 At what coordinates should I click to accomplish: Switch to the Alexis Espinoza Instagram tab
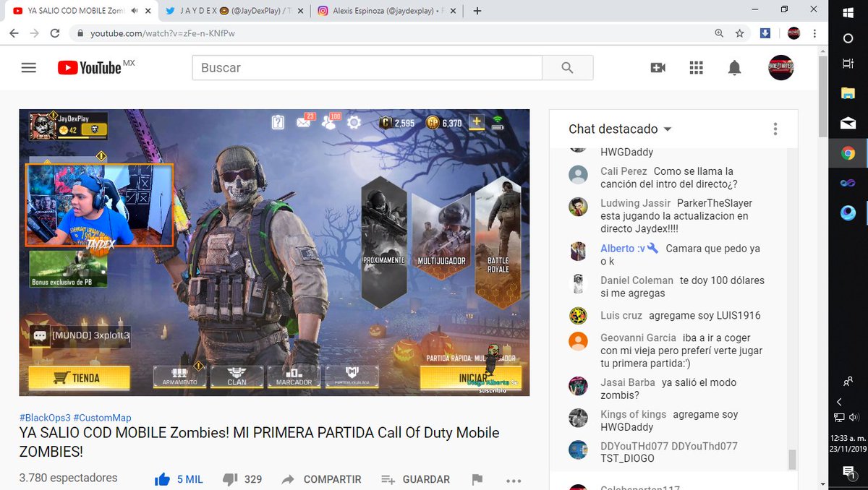point(386,11)
